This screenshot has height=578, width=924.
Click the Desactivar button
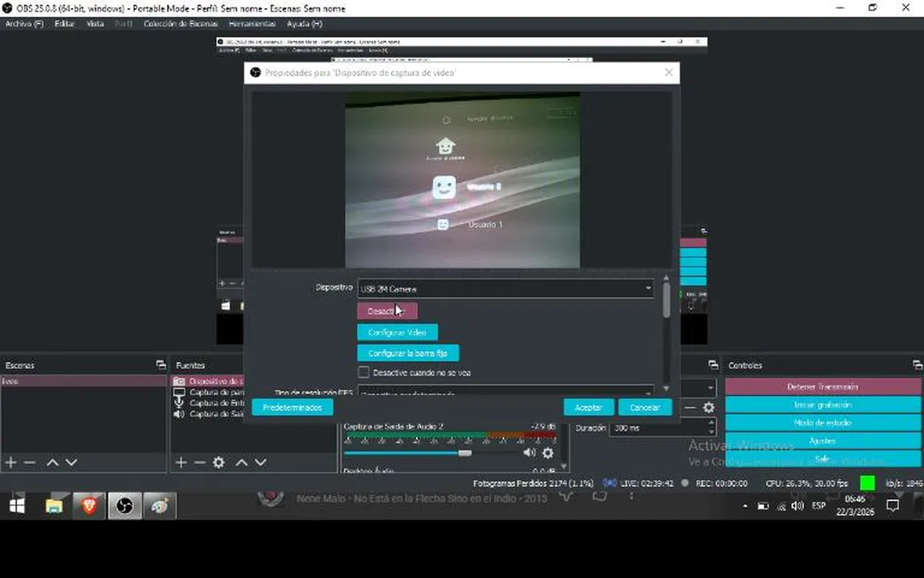point(387,311)
